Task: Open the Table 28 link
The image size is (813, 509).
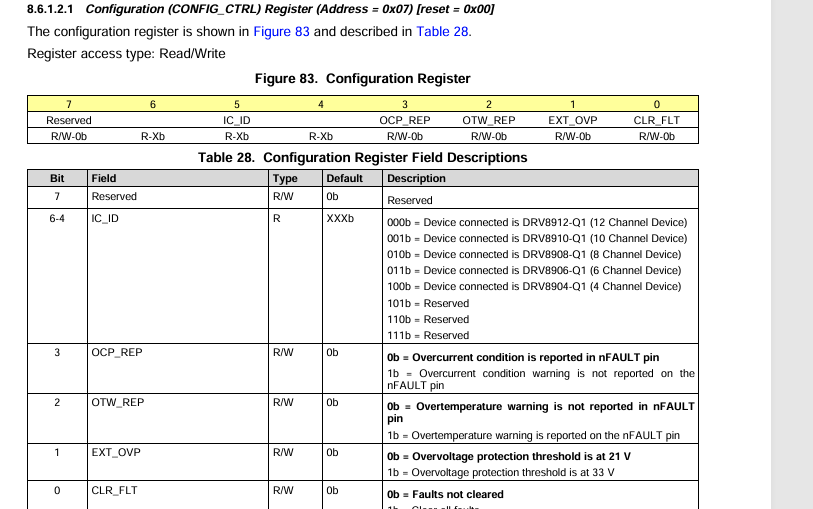Action: click(442, 32)
